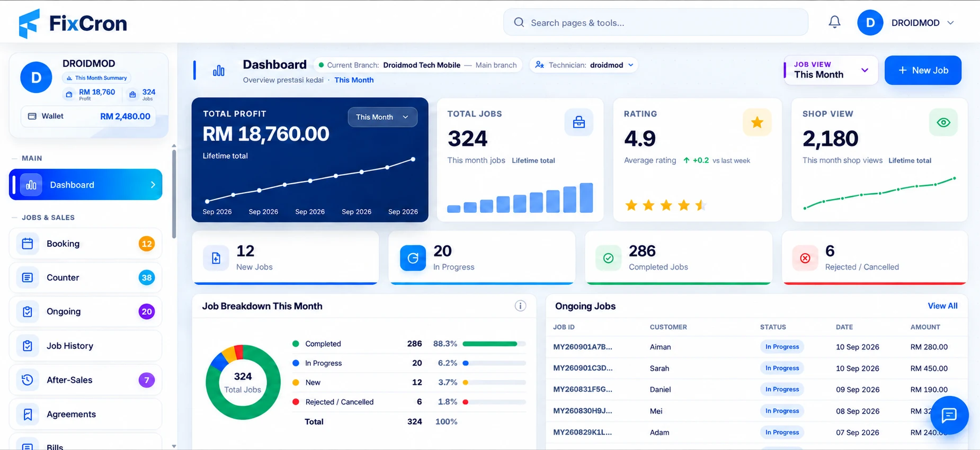Click the Job History clipboard icon
The height and width of the screenshot is (450, 980).
(x=28, y=346)
